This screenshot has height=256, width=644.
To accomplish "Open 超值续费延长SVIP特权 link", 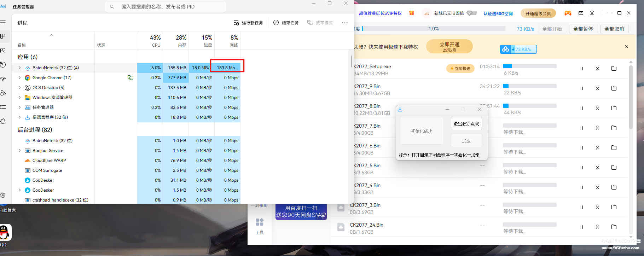I will [x=380, y=13].
